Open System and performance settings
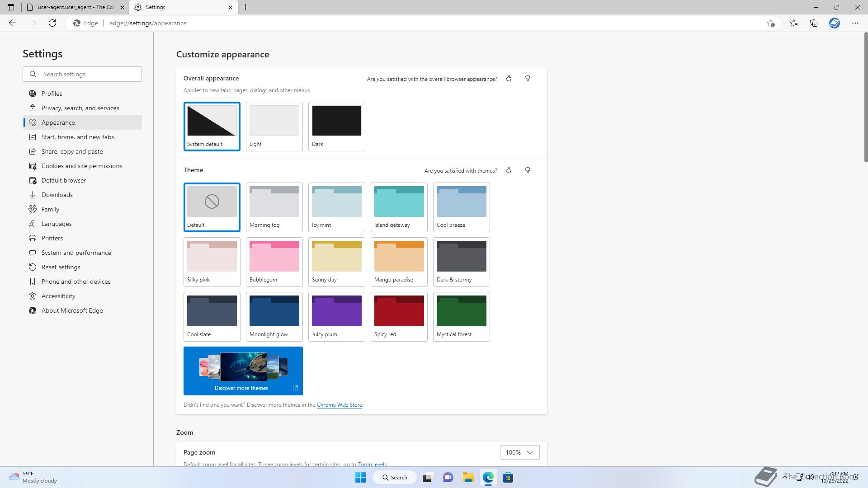868x488 pixels. click(x=76, y=253)
